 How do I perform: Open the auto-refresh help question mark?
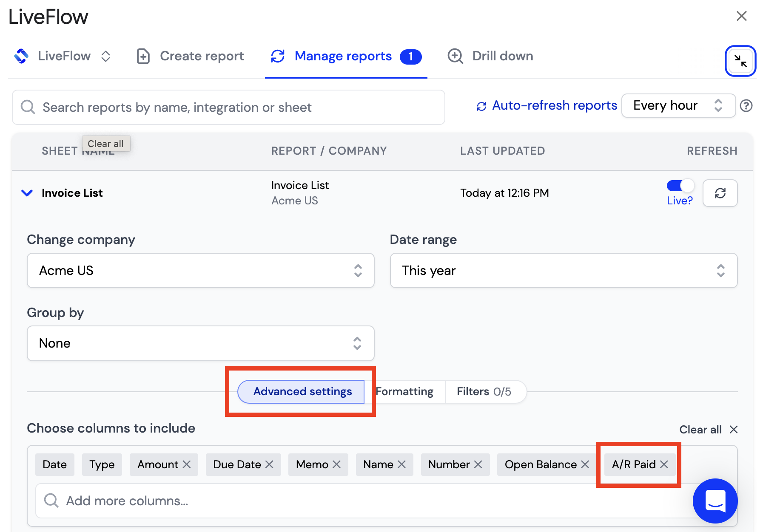click(x=746, y=106)
